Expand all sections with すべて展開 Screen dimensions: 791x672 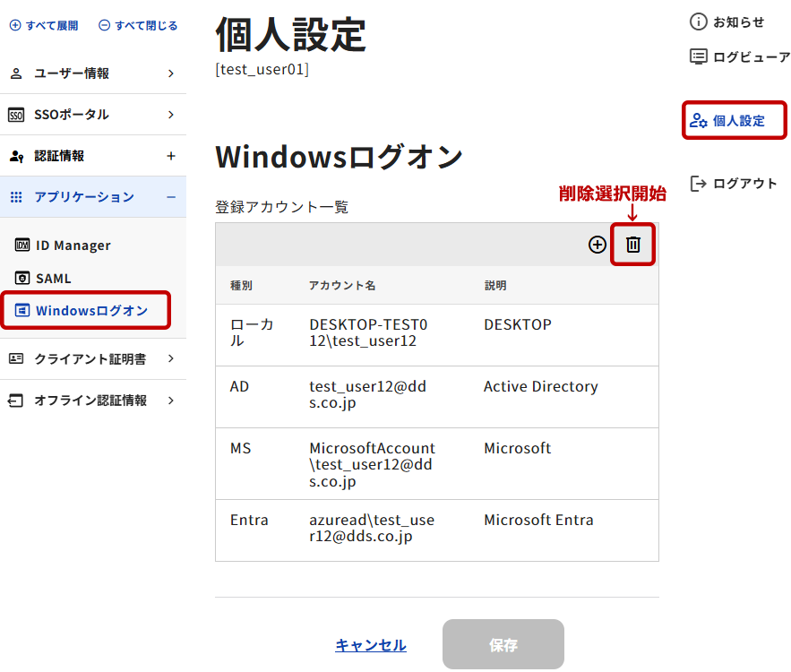tap(44, 25)
